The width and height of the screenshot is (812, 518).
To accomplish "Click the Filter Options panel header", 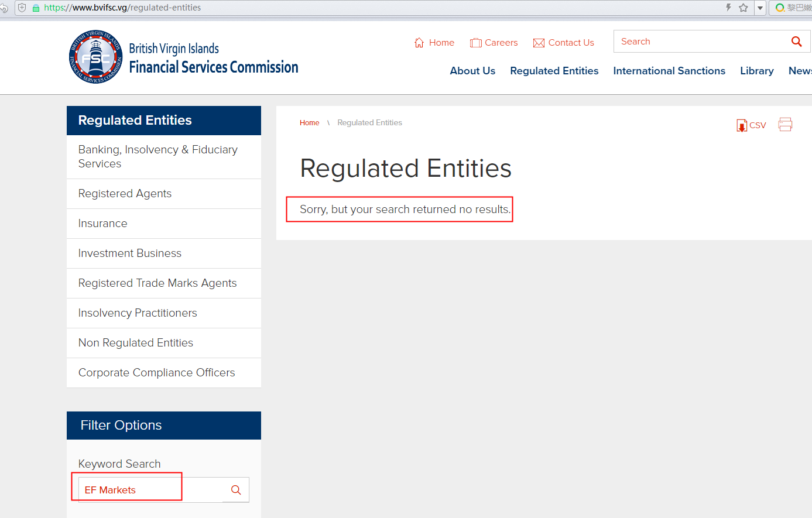I will [x=164, y=426].
